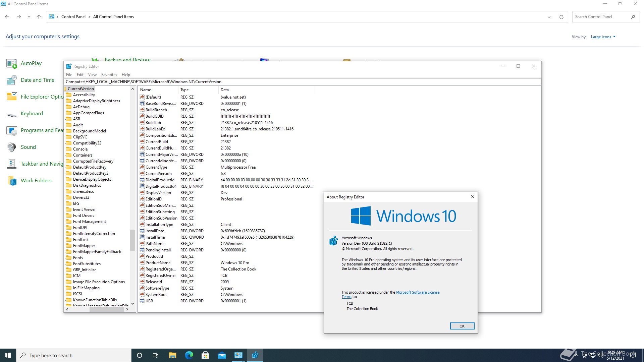The height and width of the screenshot is (362, 644).
Task: Open Date and Time control panel icon
Action: click(x=12, y=80)
